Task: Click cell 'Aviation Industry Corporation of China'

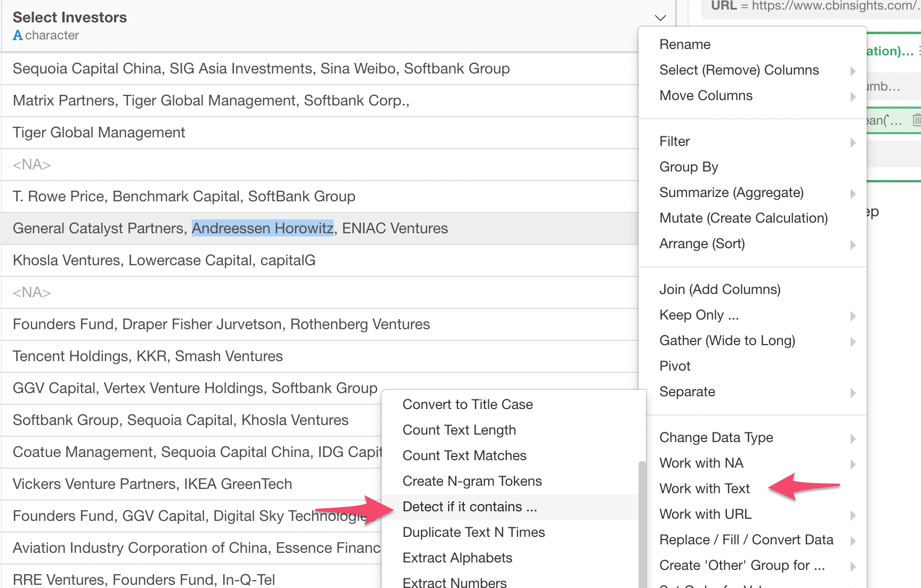Action: [x=191, y=548]
